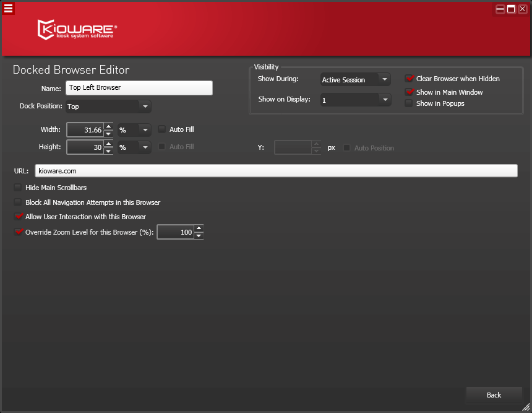Open the Width unit dropdown
532x413 pixels.
coord(134,130)
